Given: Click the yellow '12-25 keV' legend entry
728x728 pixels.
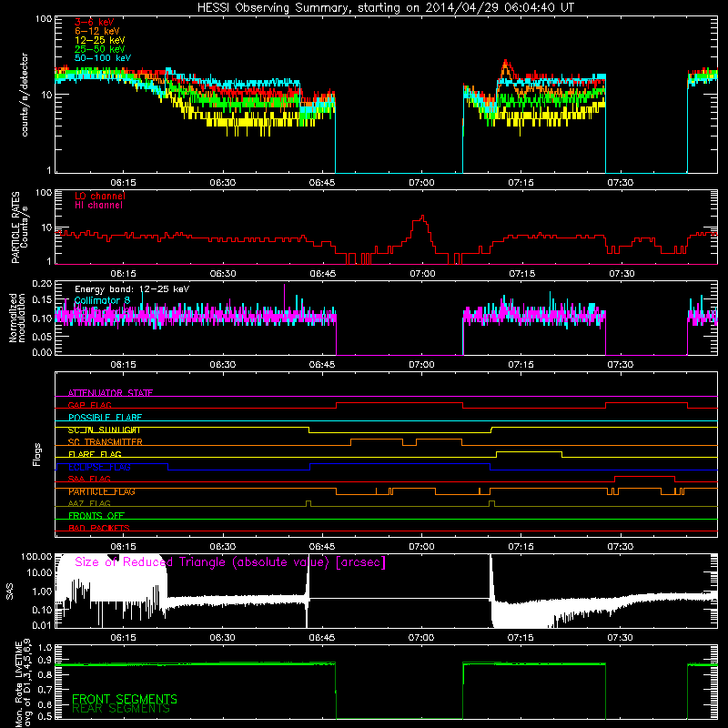Looking at the screenshot, I should (x=100, y=40).
